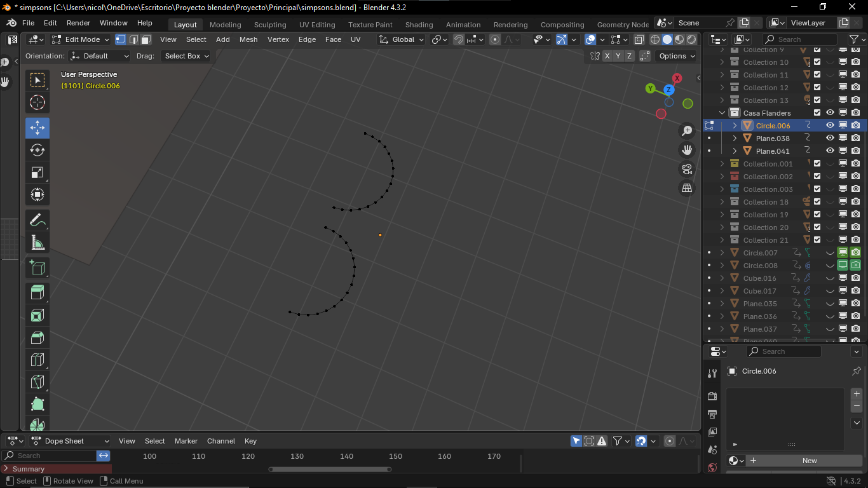Open the Dope Sheet Marker menu
Viewport: 868px width, 488px height.
click(186, 441)
